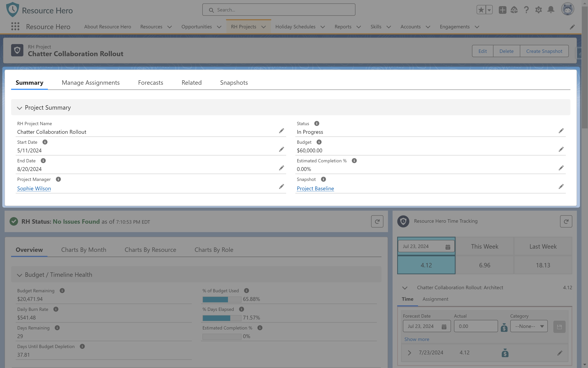Switch to the Related tab
Viewport: 588px width, 368px height.
[x=191, y=83]
